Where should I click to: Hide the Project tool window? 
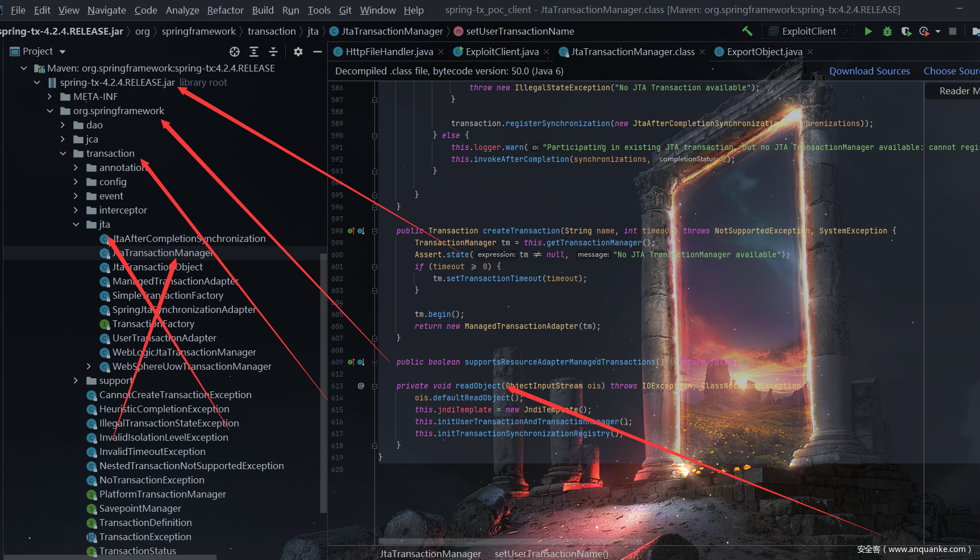point(318,52)
